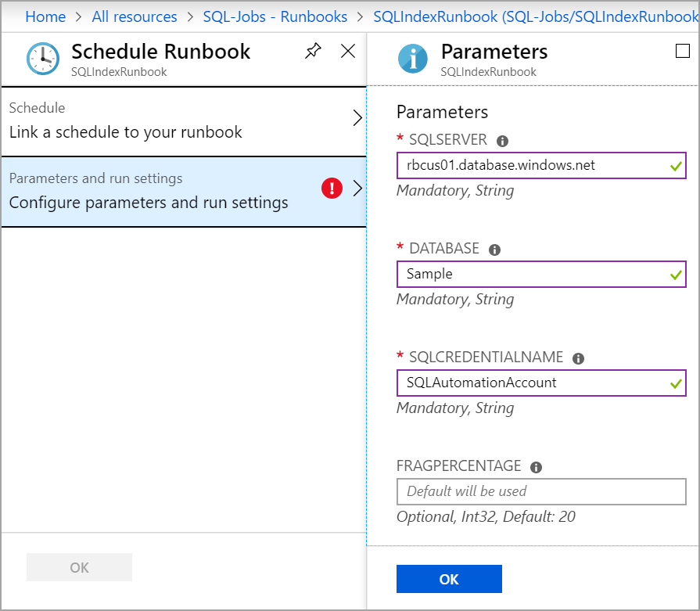Go to Home breadcrumb

point(45,16)
